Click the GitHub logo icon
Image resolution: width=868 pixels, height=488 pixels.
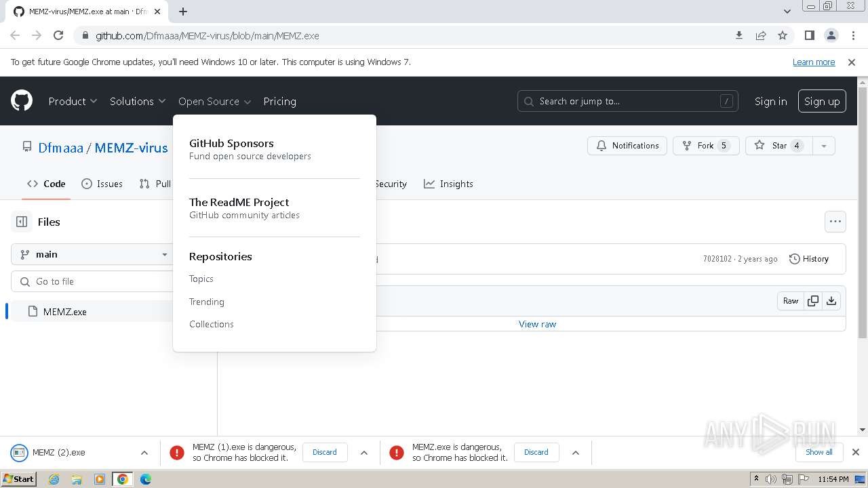pos(22,101)
